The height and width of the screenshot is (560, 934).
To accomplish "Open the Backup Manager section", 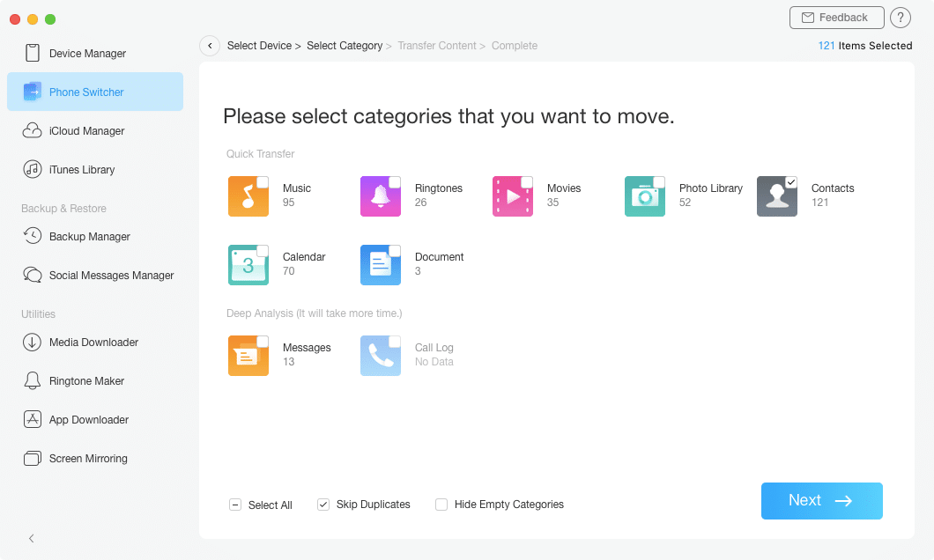I will (x=89, y=237).
